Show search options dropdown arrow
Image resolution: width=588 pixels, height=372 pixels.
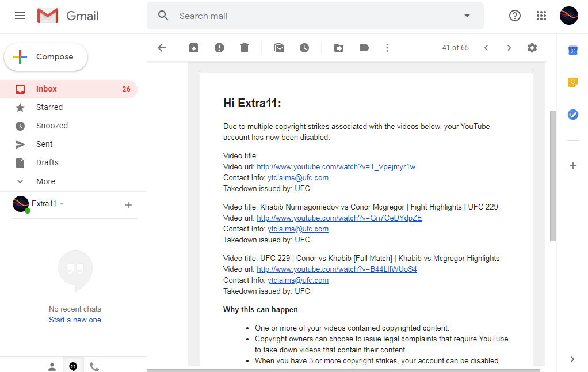click(x=467, y=16)
